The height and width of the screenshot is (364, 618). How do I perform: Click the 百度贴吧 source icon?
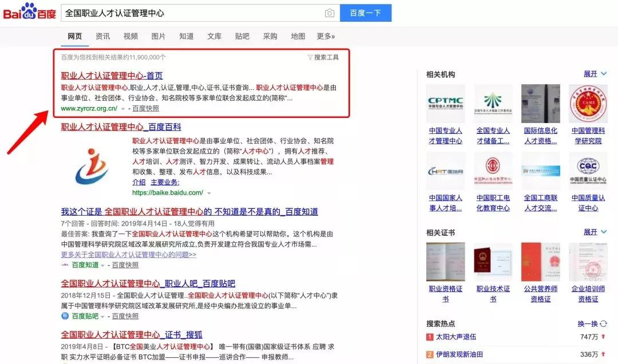65,316
